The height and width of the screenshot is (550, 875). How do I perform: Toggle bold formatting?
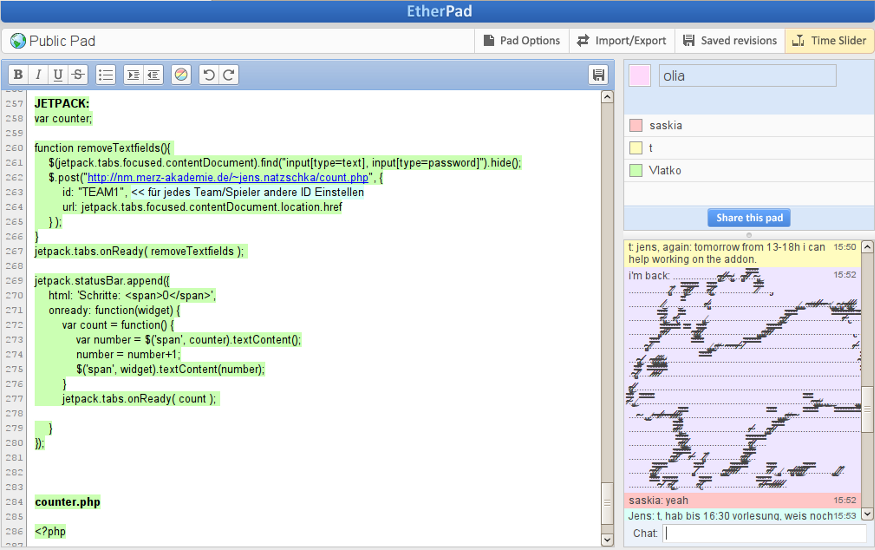tap(18, 74)
